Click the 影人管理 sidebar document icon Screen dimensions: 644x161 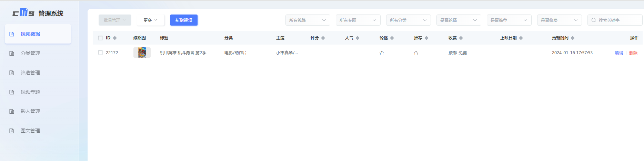click(x=12, y=111)
